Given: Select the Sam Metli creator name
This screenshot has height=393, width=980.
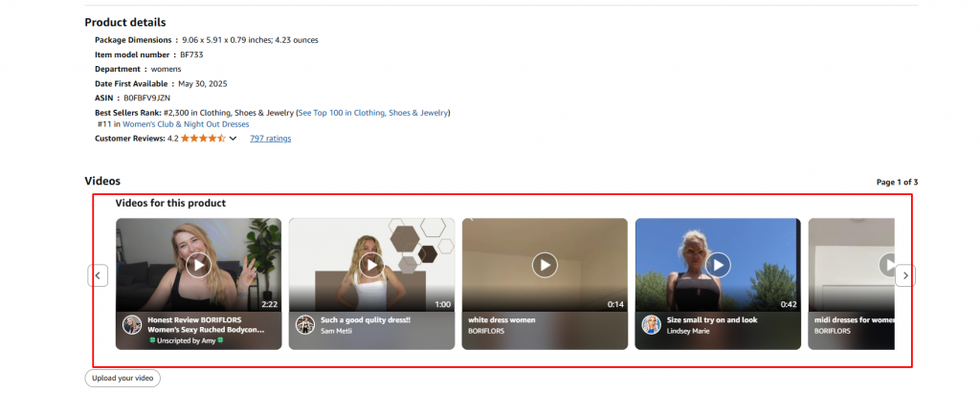Looking at the screenshot, I should 336,331.
